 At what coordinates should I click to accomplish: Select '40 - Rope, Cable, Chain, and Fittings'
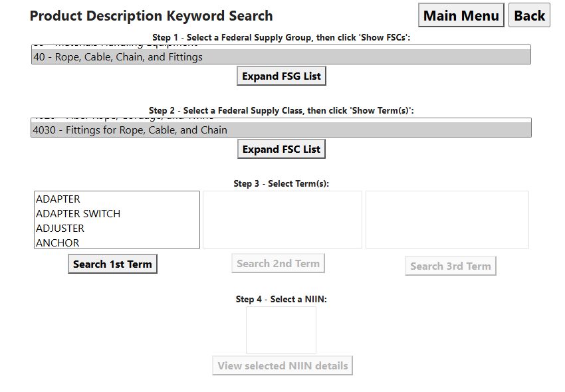pos(281,57)
